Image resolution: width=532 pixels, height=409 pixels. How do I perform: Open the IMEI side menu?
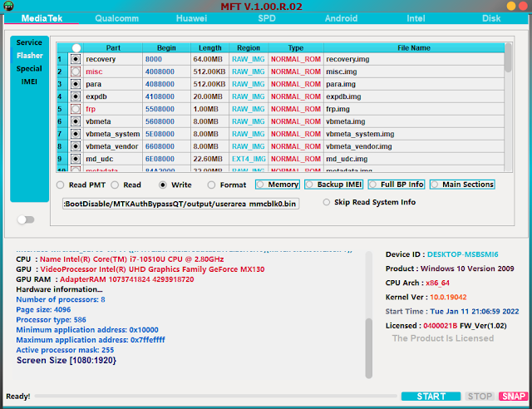[29, 81]
